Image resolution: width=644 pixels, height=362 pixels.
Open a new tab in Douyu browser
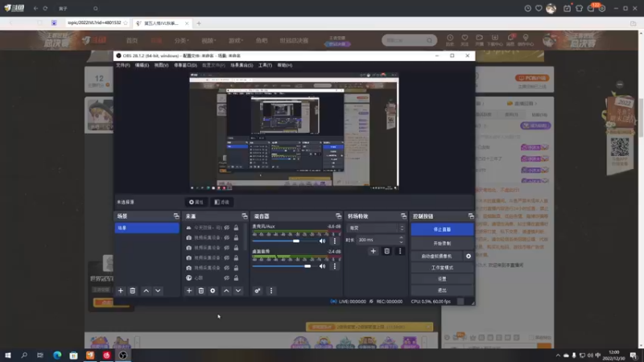(199, 23)
